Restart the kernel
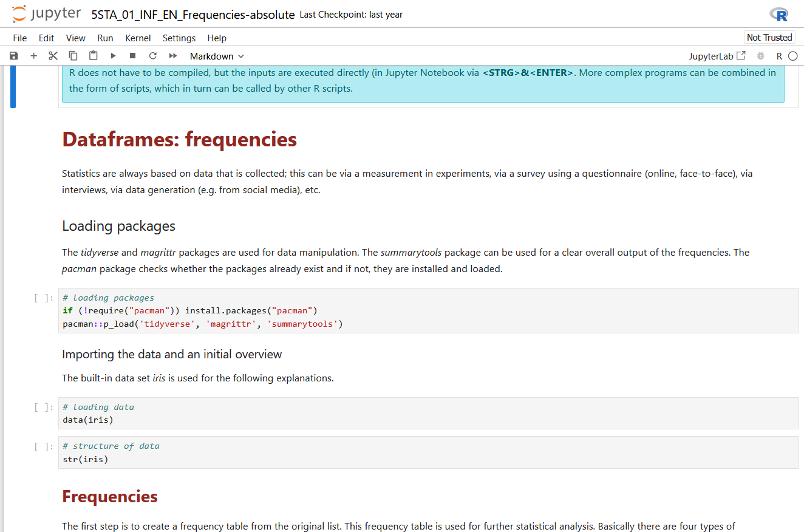 153,56
